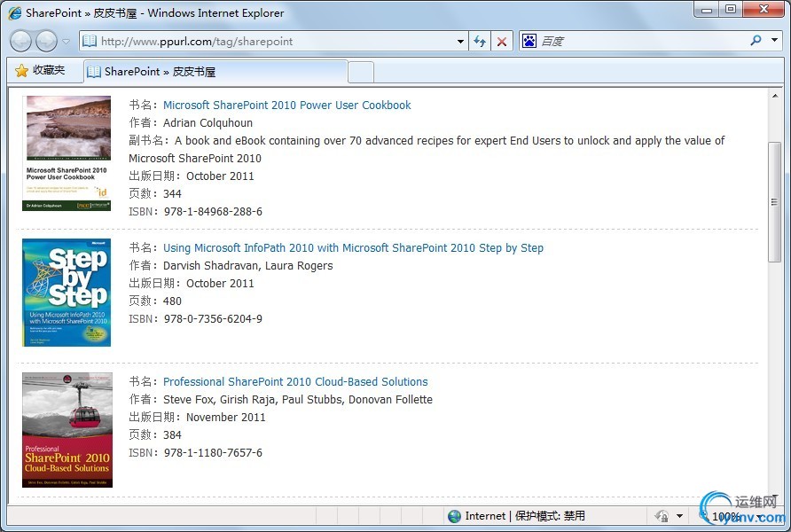
Task: Click ISBN 978-1-84968-288-6
Action: pyautogui.click(x=213, y=212)
